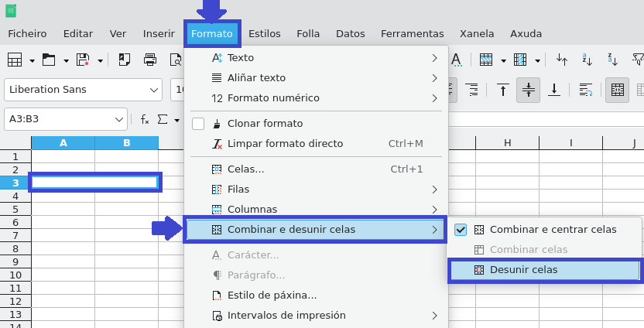644x328 pixels.
Task: Click the Sort icon with up-down arrows
Action: click(562, 60)
